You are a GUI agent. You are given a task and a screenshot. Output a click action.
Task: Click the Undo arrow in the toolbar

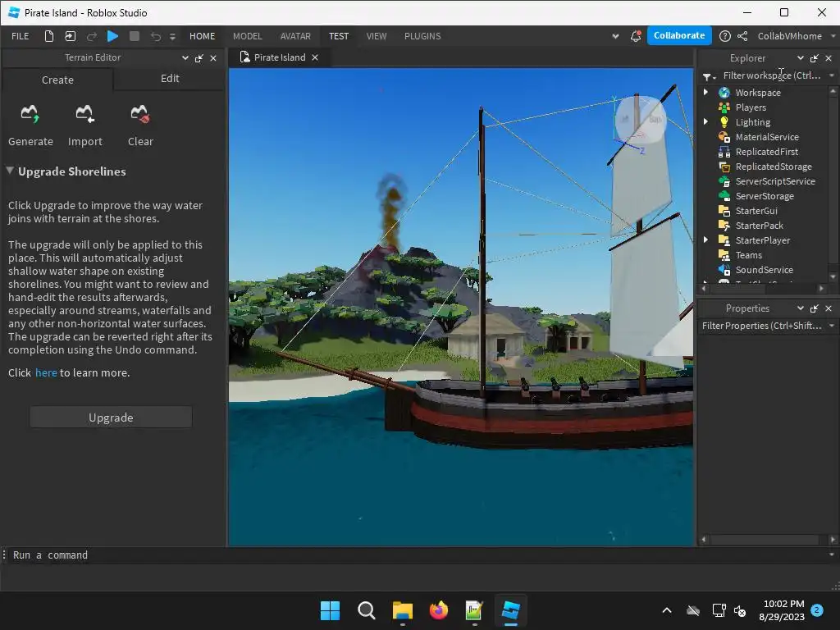click(155, 36)
